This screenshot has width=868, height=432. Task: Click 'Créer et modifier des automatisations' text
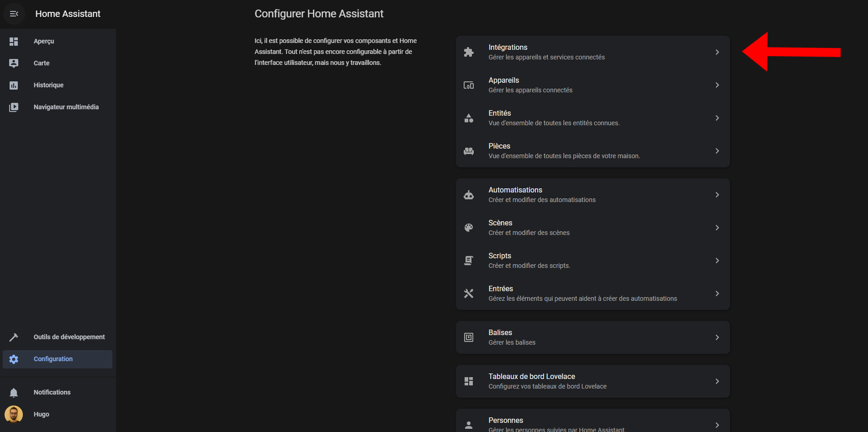click(x=542, y=200)
